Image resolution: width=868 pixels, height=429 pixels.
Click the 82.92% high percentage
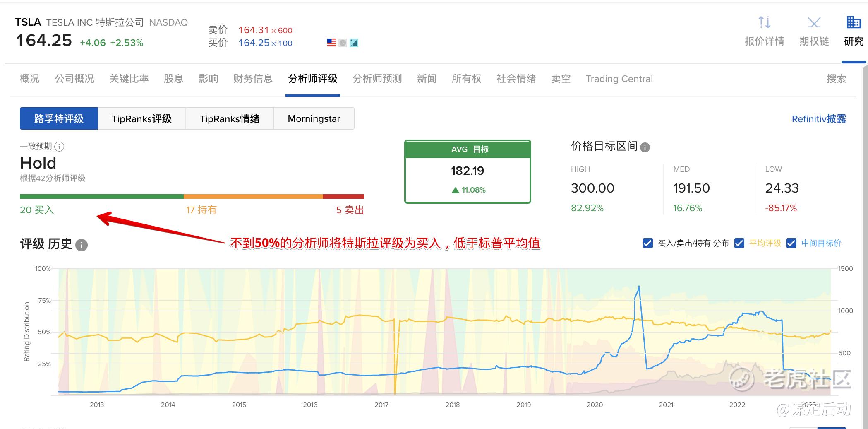587,208
